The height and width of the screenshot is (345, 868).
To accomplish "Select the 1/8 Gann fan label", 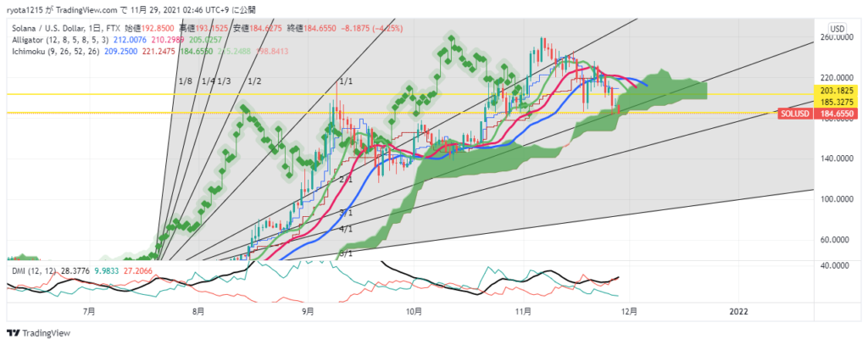I will (x=186, y=81).
